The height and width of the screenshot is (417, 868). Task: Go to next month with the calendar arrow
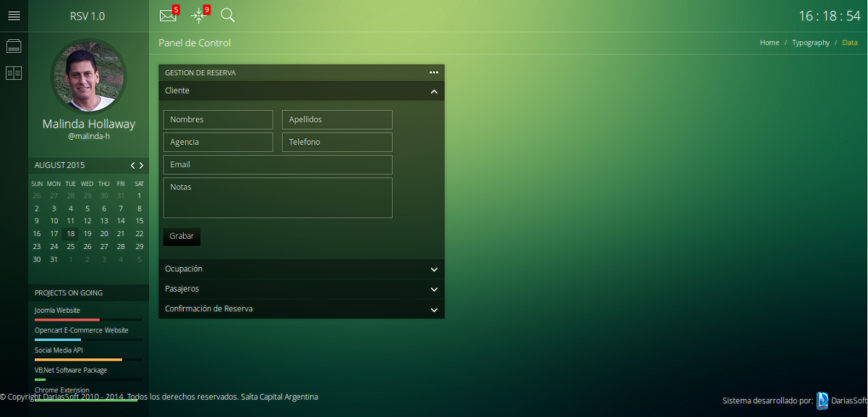[141, 165]
